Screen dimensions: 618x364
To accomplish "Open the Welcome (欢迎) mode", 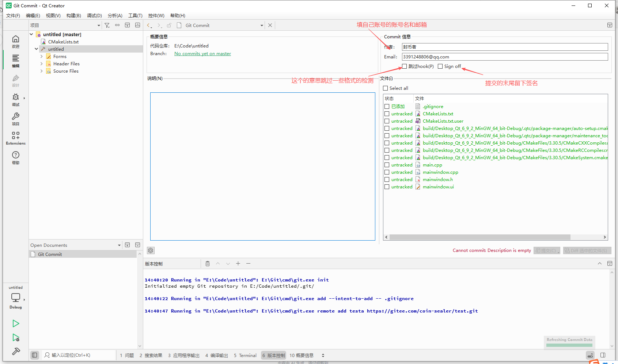I will pos(15,42).
